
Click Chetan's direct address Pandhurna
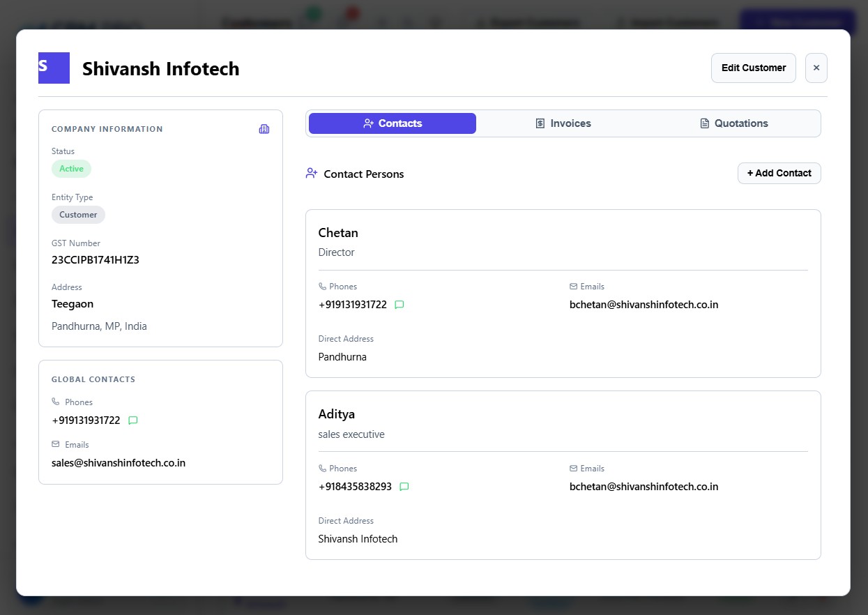pos(342,357)
